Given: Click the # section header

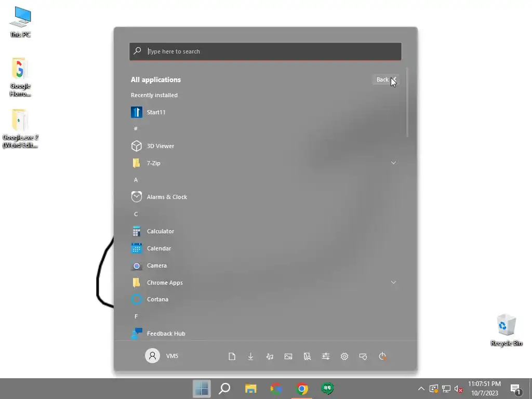Looking at the screenshot, I should click(x=136, y=129).
